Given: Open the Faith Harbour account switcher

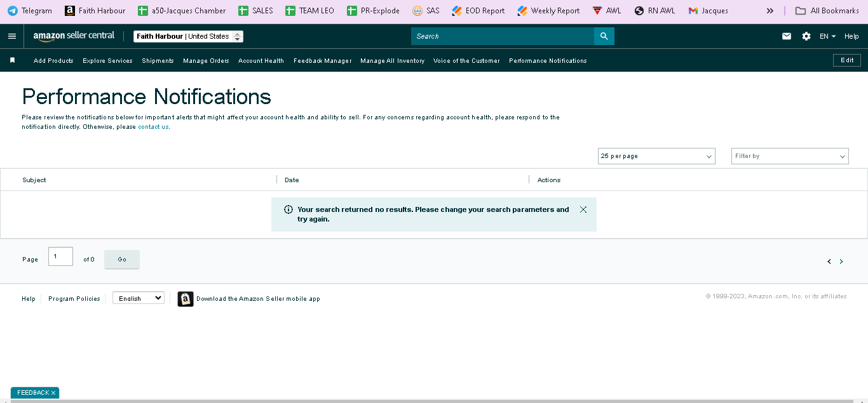Looking at the screenshot, I should pos(188,37).
